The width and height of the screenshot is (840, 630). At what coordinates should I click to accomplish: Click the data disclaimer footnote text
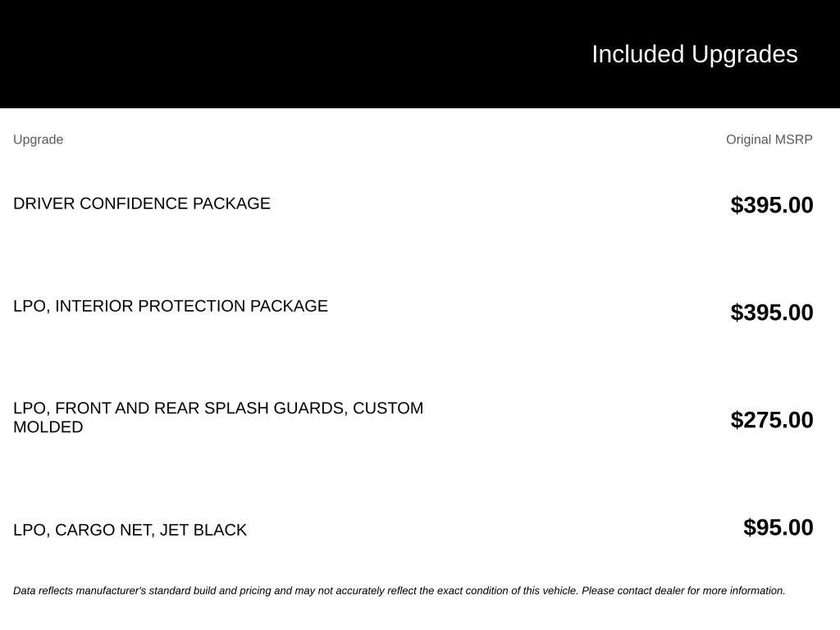coord(399,591)
